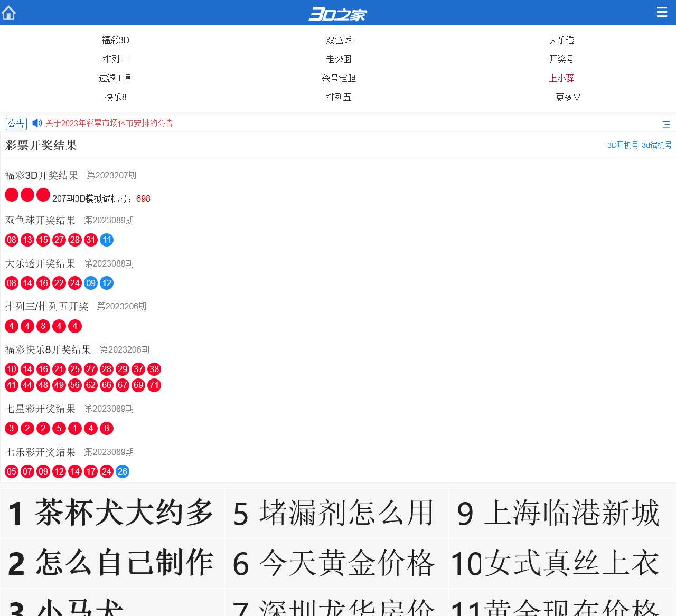Open 双色球开奖结果 heading link
This screenshot has height=616, width=676.
(41, 220)
